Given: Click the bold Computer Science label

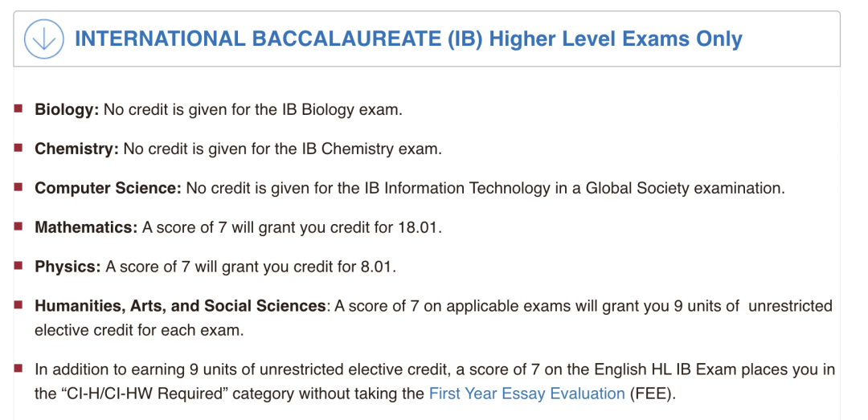Looking at the screenshot, I should pyautogui.click(x=108, y=189).
